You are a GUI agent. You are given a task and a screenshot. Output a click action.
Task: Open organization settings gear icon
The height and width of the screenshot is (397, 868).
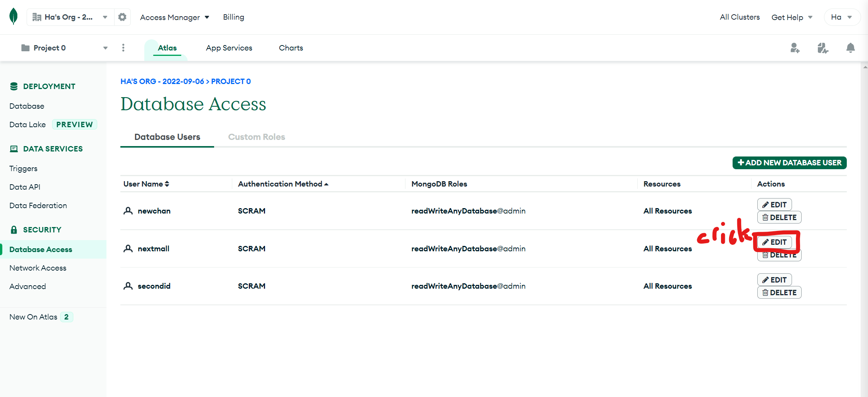122,17
